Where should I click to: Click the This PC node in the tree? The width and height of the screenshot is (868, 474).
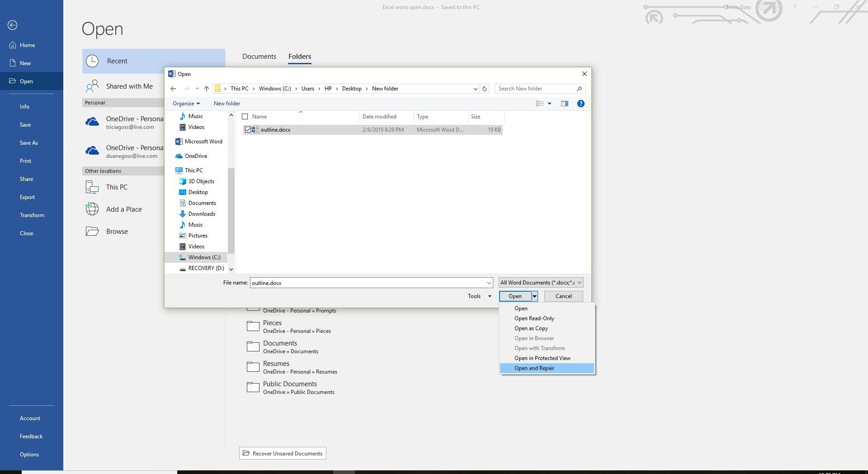[x=193, y=171]
